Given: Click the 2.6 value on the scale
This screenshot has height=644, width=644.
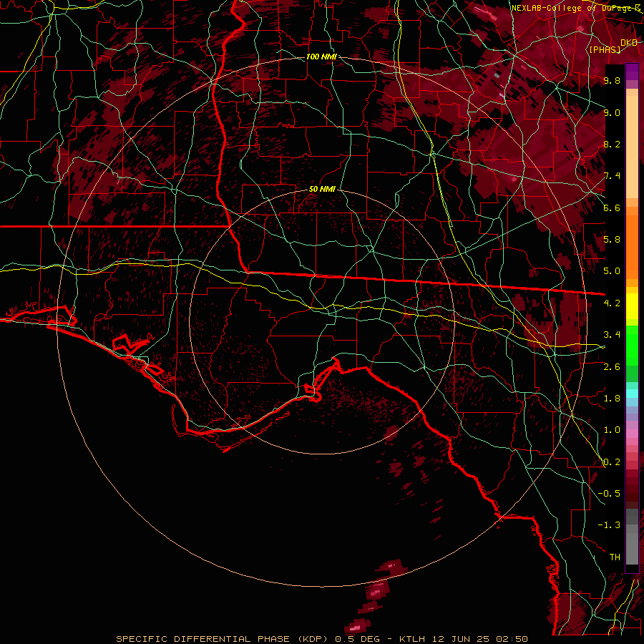Looking at the screenshot, I should [612, 367].
